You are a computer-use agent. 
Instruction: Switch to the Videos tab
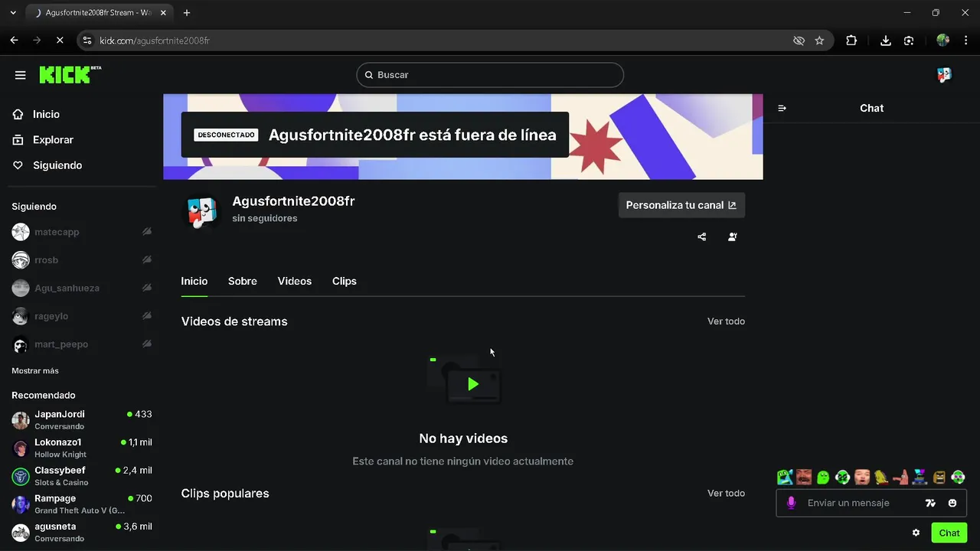pyautogui.click(x=295, y=282)
